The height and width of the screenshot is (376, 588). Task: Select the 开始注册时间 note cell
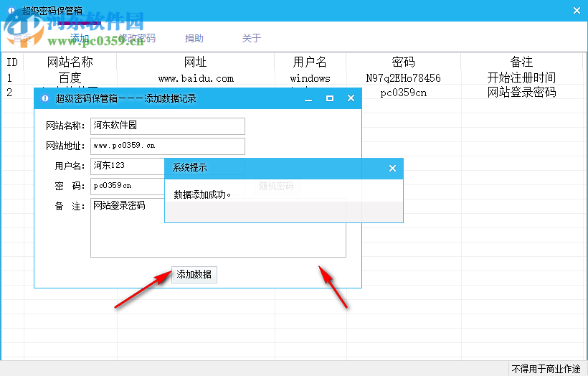point(521,78)
